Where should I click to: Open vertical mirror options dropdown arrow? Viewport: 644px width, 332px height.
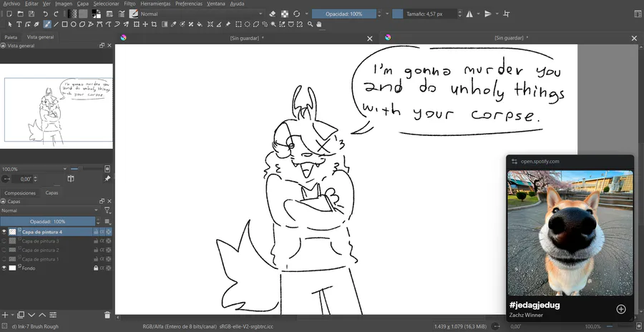point(497,14)
